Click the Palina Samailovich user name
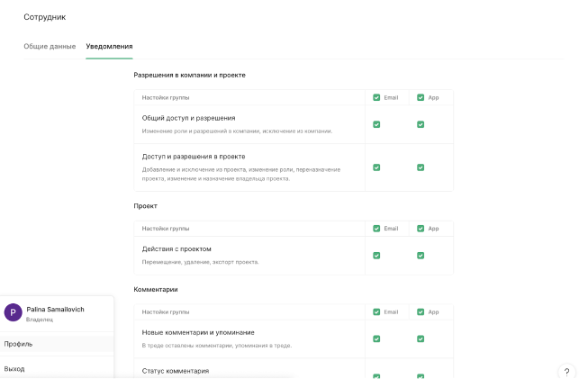Viewport: 588px width, 379px height. pyautogui.click(x=55, y=309)
